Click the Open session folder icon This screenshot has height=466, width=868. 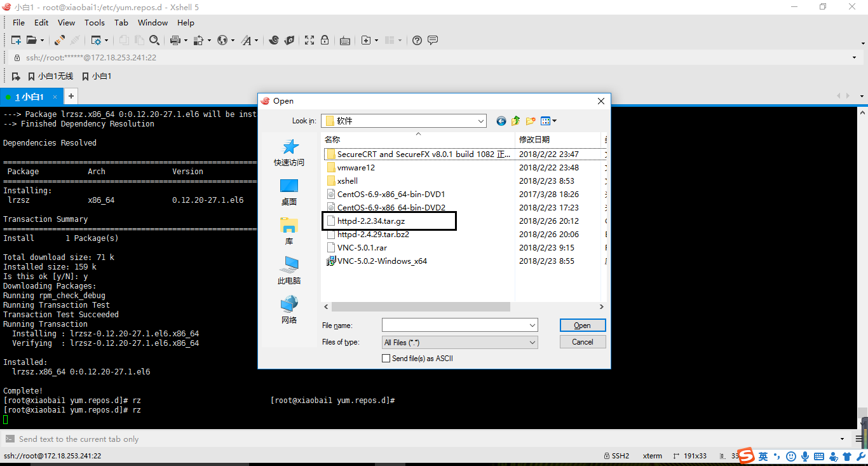[x=31, y=40]
